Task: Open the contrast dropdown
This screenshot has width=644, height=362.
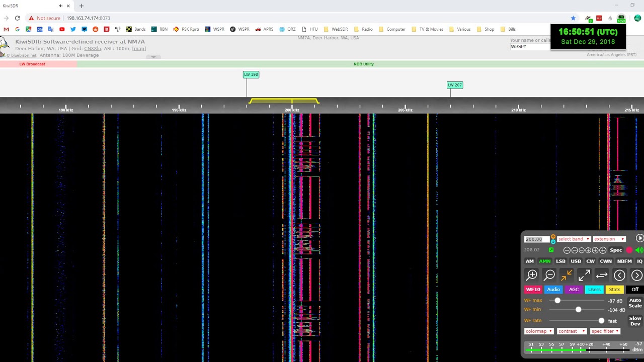Action: [572, 331]
